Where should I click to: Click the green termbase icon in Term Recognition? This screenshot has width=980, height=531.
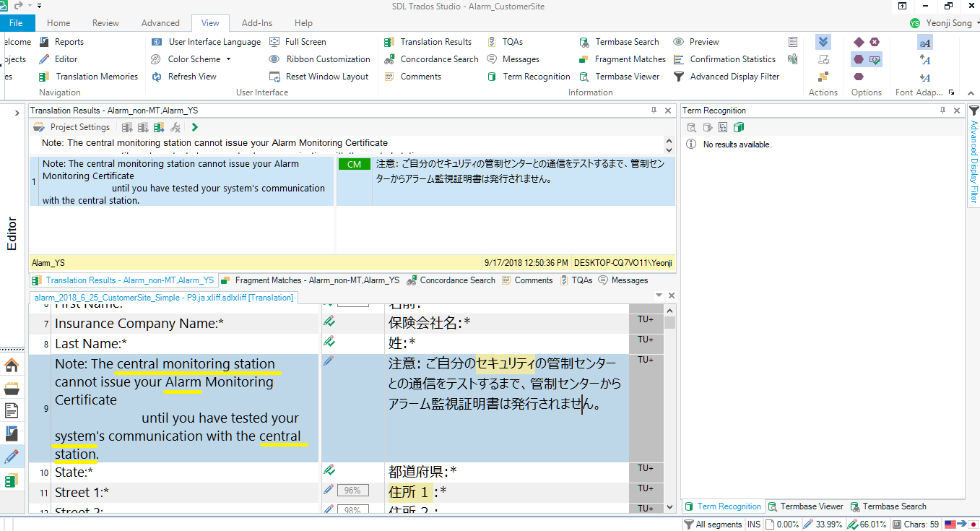738,127
